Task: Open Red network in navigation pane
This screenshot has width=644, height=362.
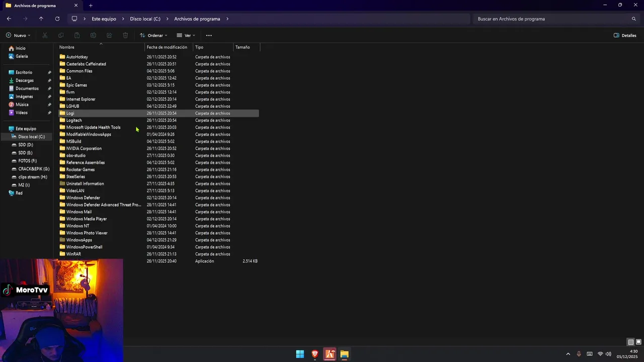Action: (19, 193)
